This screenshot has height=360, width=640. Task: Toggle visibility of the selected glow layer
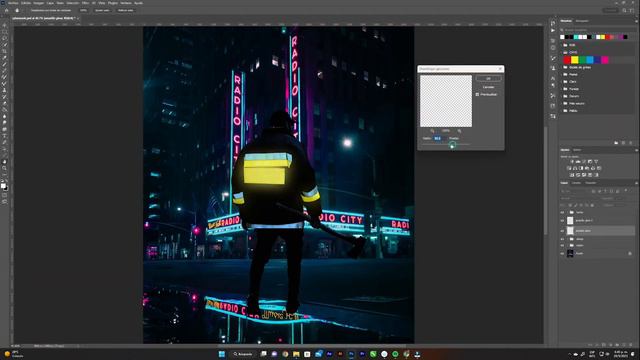coord(562,231)
